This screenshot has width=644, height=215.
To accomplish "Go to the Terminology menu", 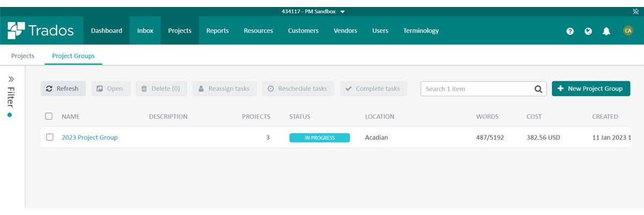I will pyautogui.click(x=421, y=31).
